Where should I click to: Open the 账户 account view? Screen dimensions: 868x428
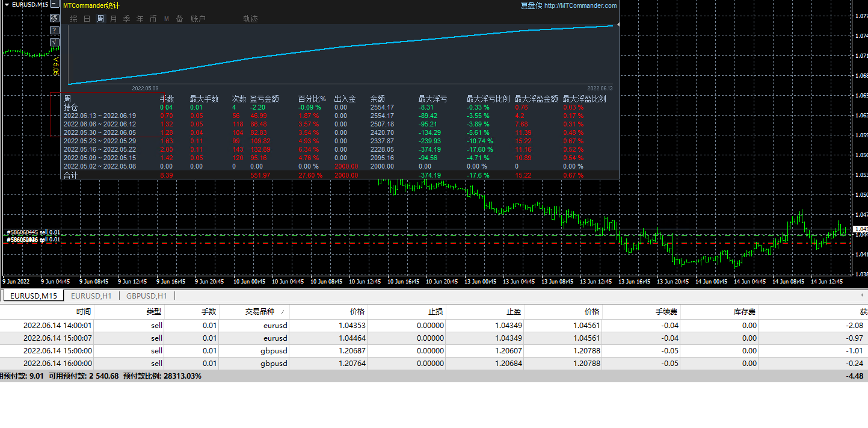(x=198, y=19)
